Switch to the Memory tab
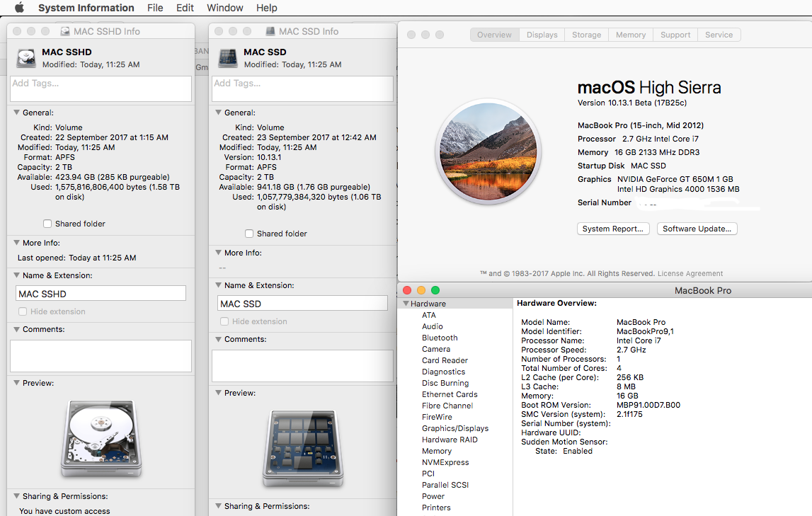Screen dimensions: 812x516 [631, 35]
